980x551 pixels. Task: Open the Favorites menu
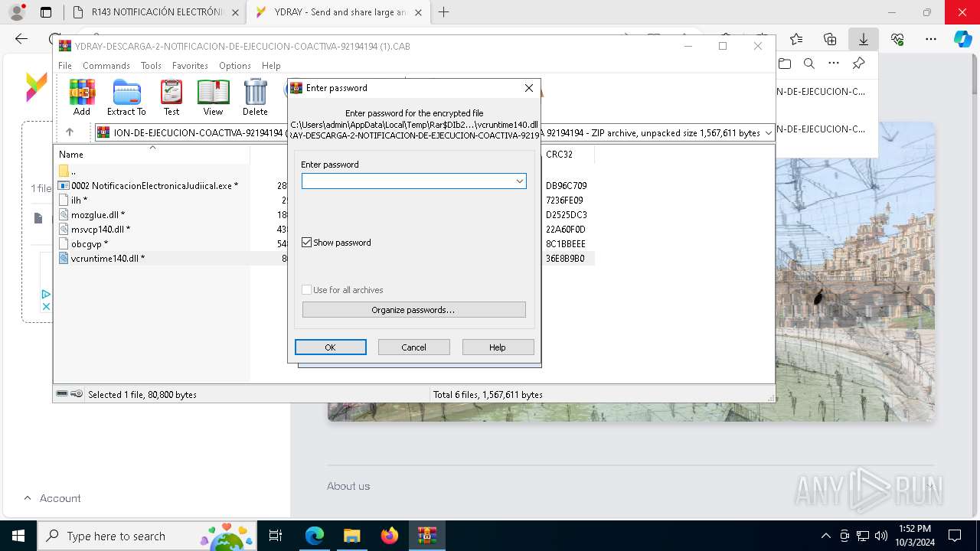coord(190,66)
